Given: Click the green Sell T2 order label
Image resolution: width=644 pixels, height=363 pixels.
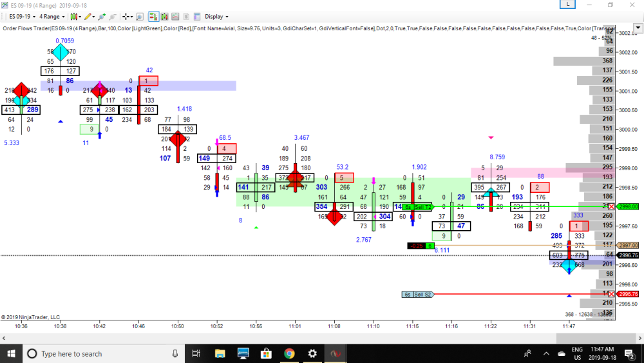Looking at the screenshot, I should pos(422,206).
